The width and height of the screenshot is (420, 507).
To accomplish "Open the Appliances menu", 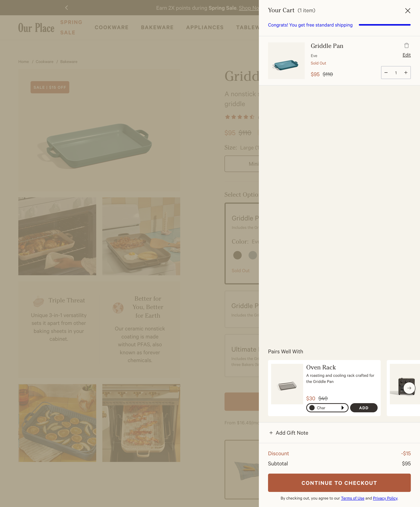I will [205, 27].
